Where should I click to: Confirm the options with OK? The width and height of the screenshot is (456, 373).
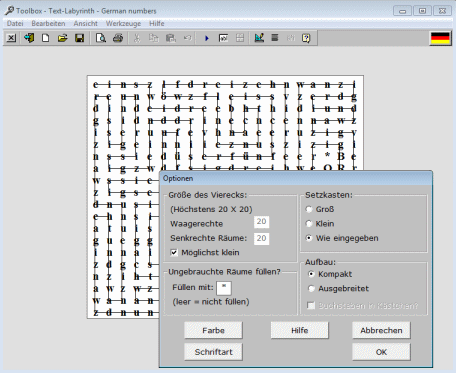pyautogui.click(x=381, y=352)
